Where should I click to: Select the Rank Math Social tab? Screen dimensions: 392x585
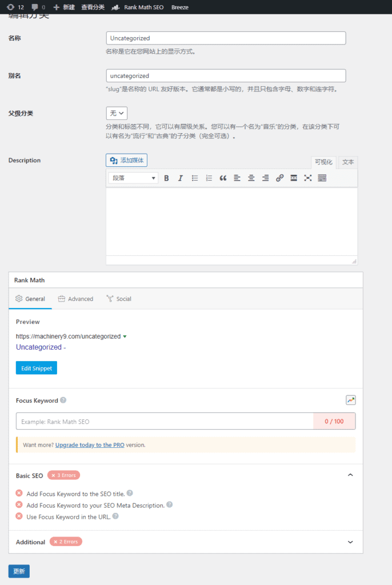pyautogui.click(x=119, y=299)
